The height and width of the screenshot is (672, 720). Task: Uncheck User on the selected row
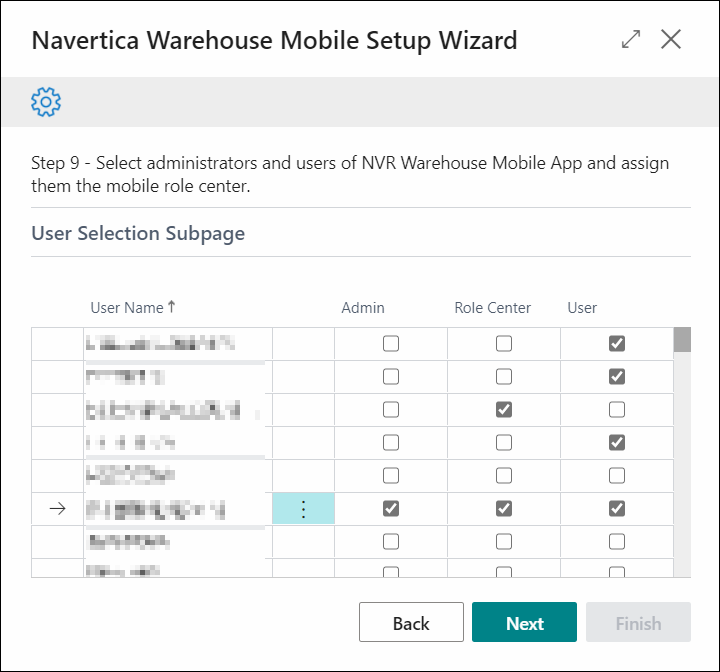click(x=617, y=508)
